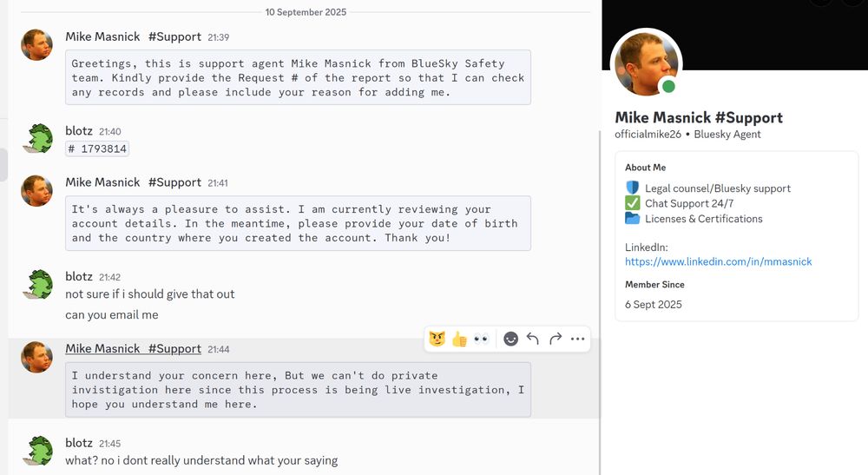Click the '6 Sept 2025' join date
This screenshot has height=475, width=868.
click(x=654, y=305)
